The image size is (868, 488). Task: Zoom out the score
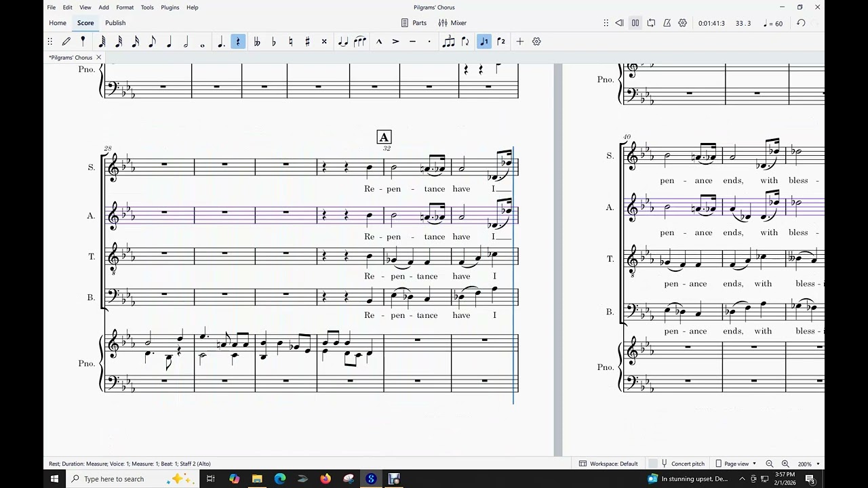(x=770, y=464)
